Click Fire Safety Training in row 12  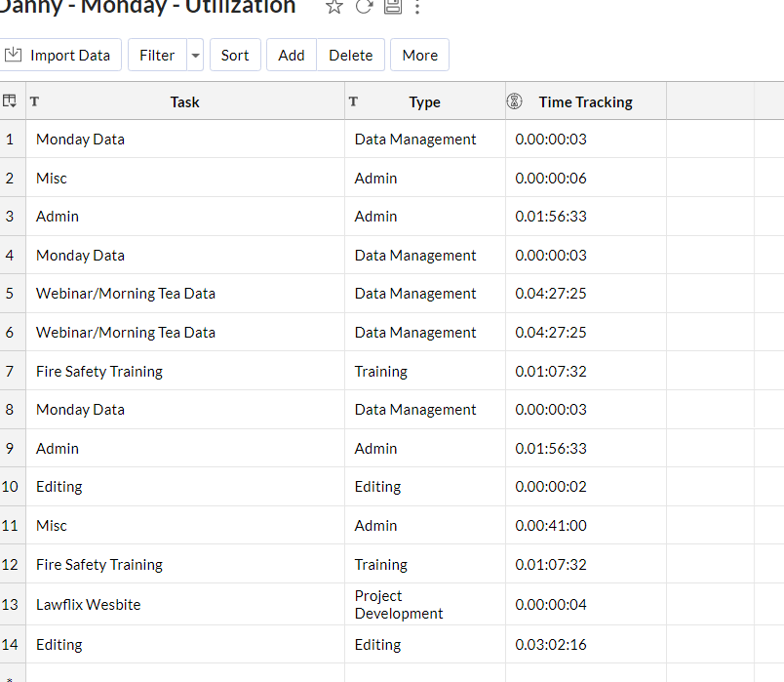185,564
